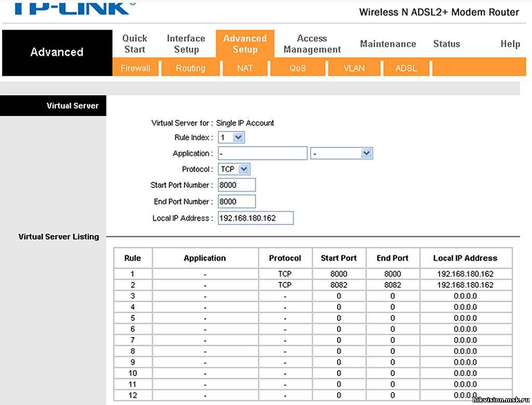The width and height of the screenshot is (532, 405).
Task: Focus the Application name text field
Action: tap(262, 153)
